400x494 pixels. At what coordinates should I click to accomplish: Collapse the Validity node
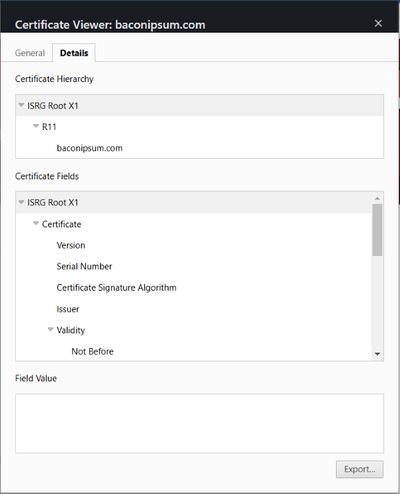click(51, 329)
